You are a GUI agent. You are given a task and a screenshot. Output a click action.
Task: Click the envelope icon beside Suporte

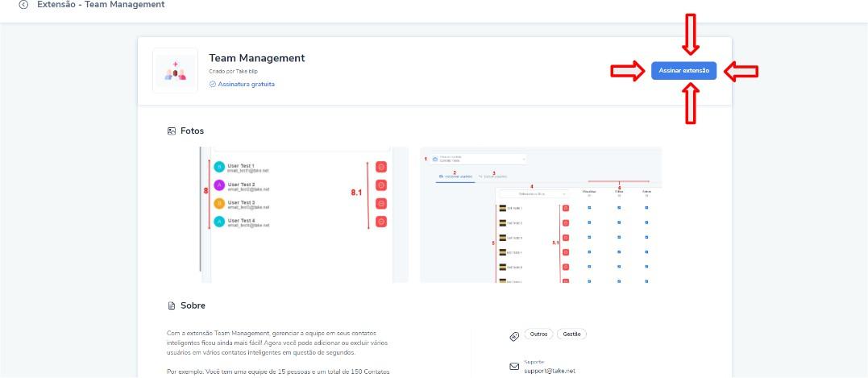pos(514,366)
